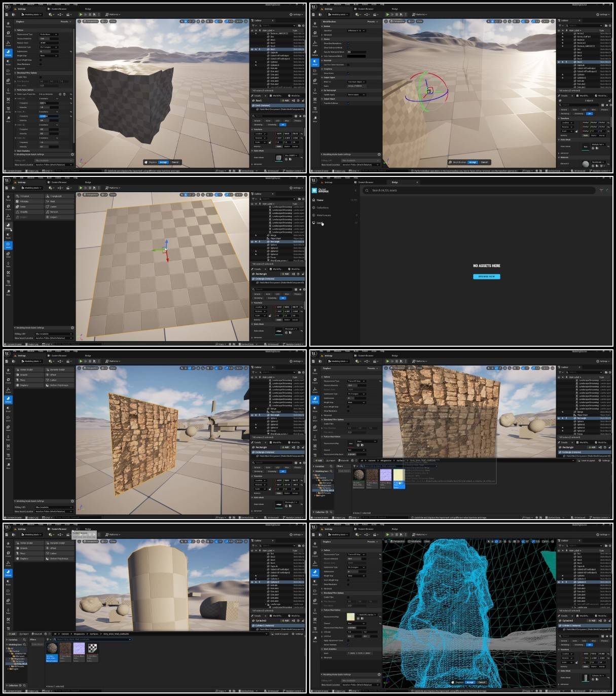Open Write To dropdown in Mesh Boolean panel
Image resolution: width=616 pixels, height=696 pixels.
(x=356, y=82)
